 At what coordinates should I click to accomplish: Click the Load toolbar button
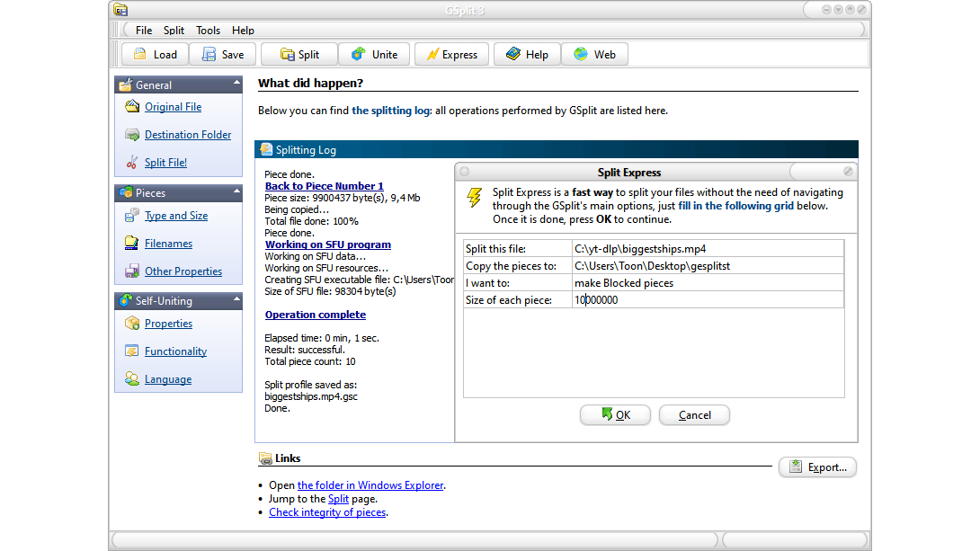pyautogui.click(x=155, y=54)
